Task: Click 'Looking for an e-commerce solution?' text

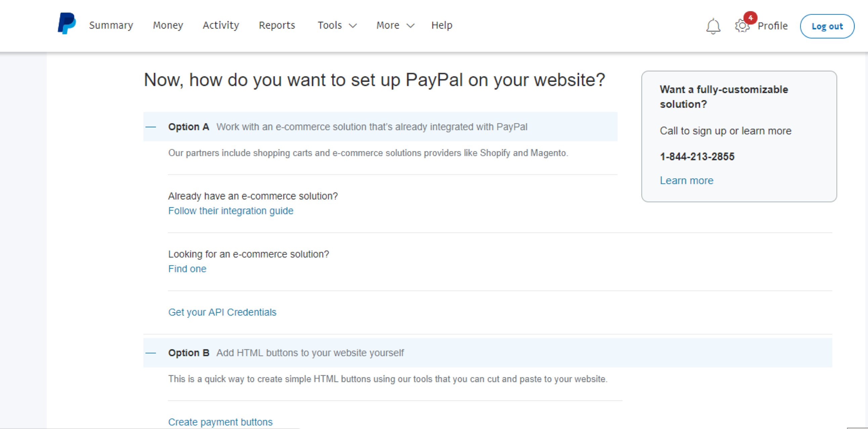Action: tap(248, 254)
